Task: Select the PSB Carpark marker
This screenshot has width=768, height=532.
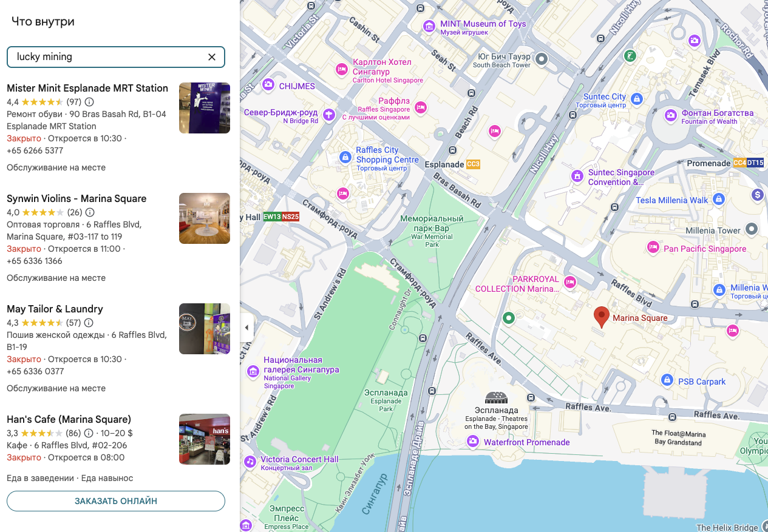Action: (x=667, y=380)
